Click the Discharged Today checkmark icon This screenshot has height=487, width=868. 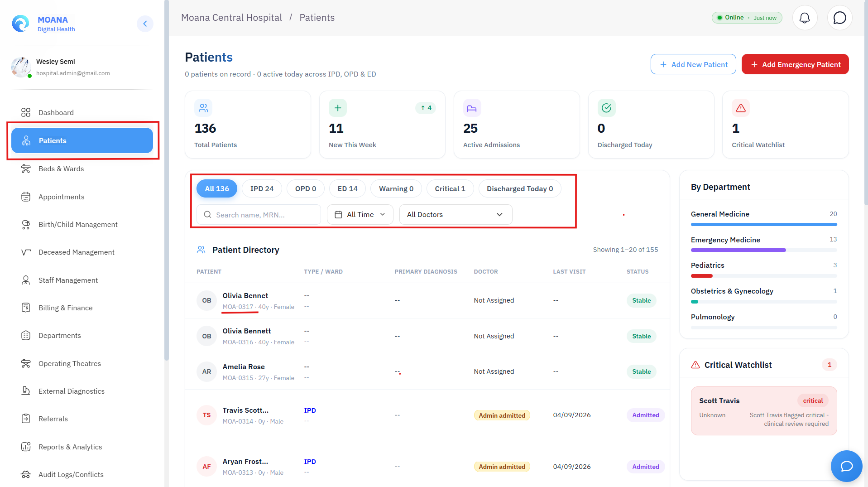pos(606,108)
